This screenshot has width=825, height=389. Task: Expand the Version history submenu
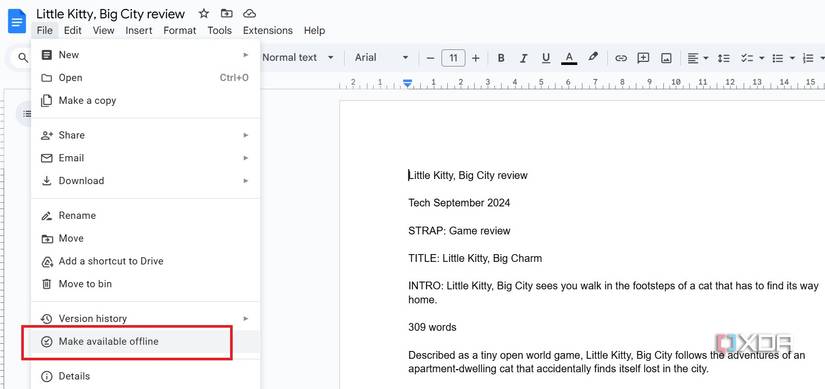click(x=145, y=318)
